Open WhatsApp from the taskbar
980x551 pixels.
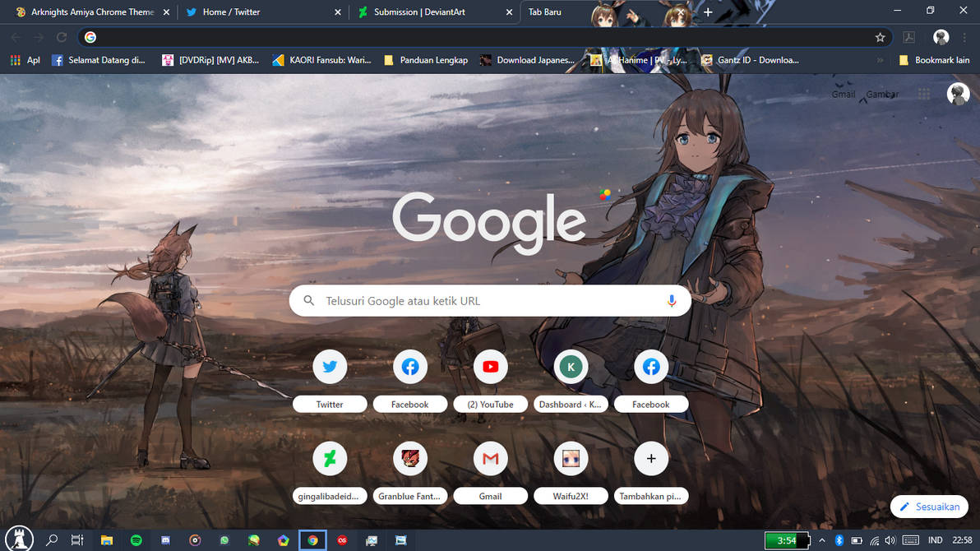[224, 540]
